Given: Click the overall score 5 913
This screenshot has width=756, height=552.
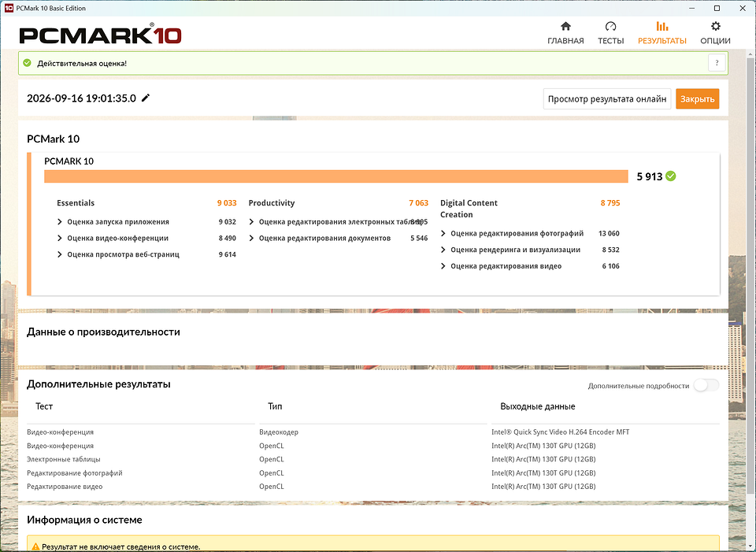Looking at the screenshot, I should tap(650, 176).
